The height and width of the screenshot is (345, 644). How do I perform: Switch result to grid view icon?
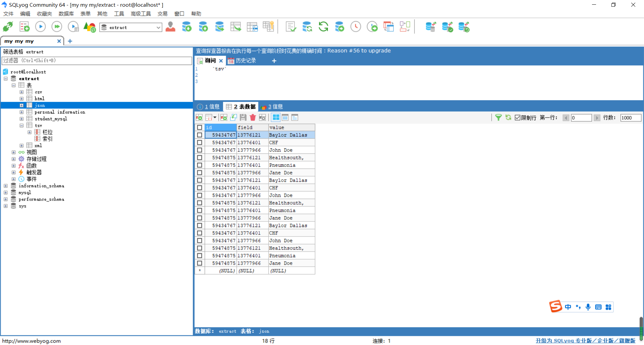coord(276,118)
